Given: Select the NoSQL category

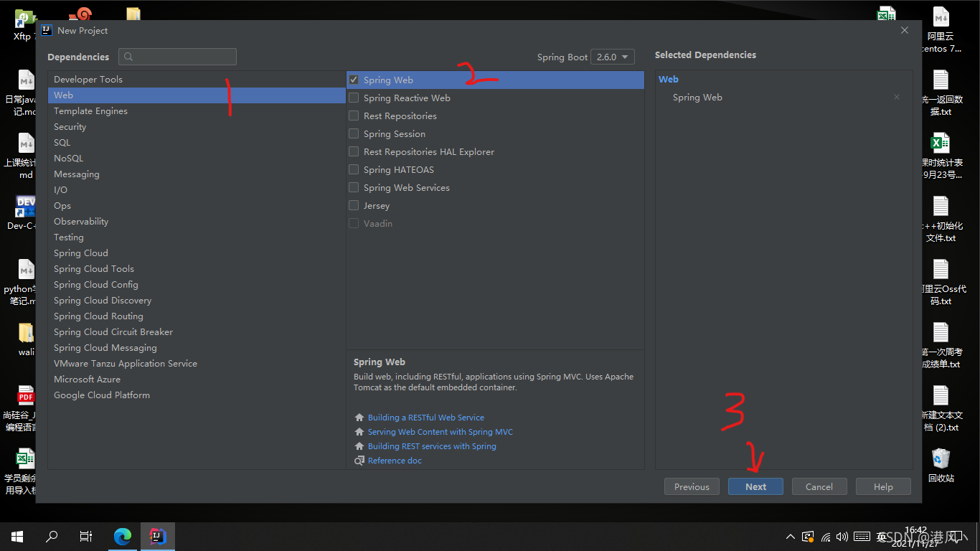Looking at the screenshot, I should (197, 158).
